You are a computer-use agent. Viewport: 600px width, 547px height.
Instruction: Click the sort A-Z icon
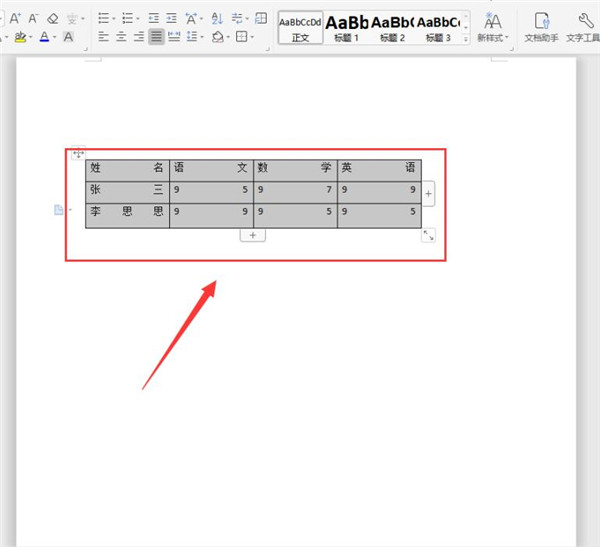(217, 18)
